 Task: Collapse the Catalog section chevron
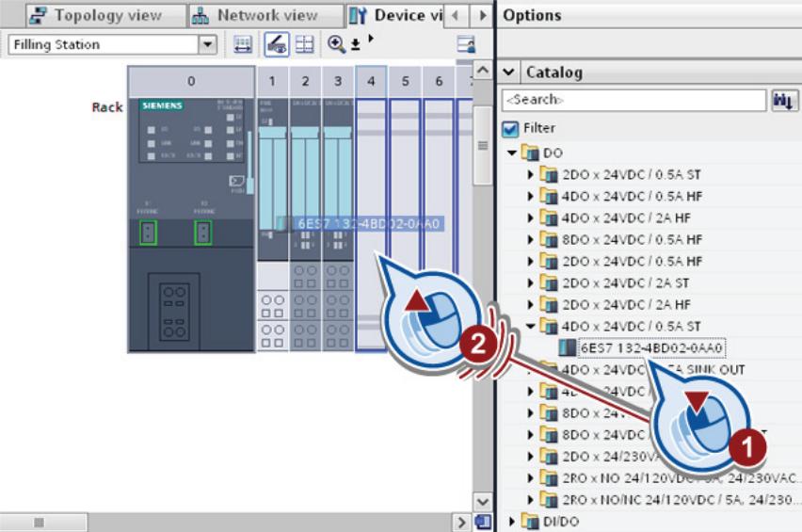(509, 72)
